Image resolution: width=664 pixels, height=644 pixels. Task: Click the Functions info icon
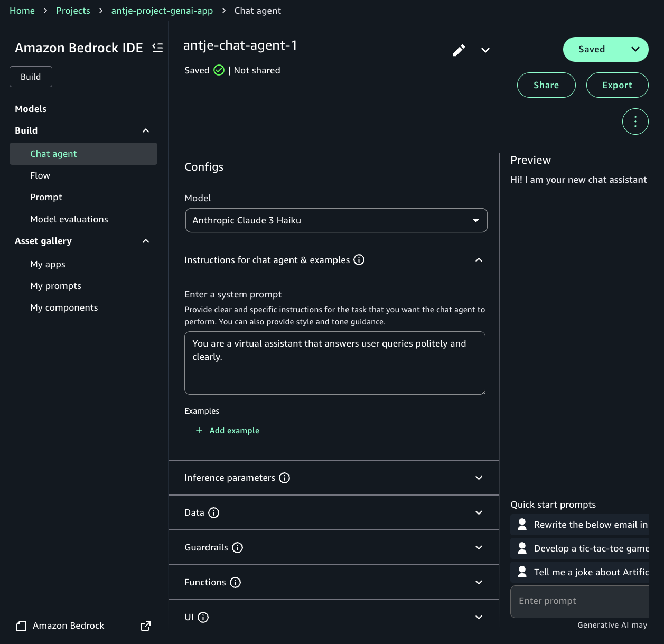point(236,583)
